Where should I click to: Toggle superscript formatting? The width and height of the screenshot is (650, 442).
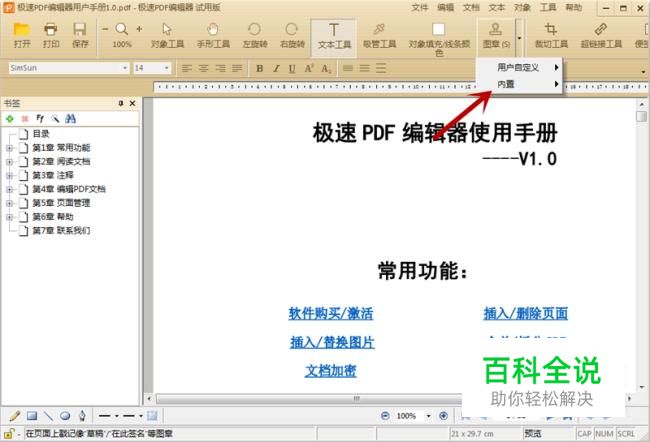[309, 68]
